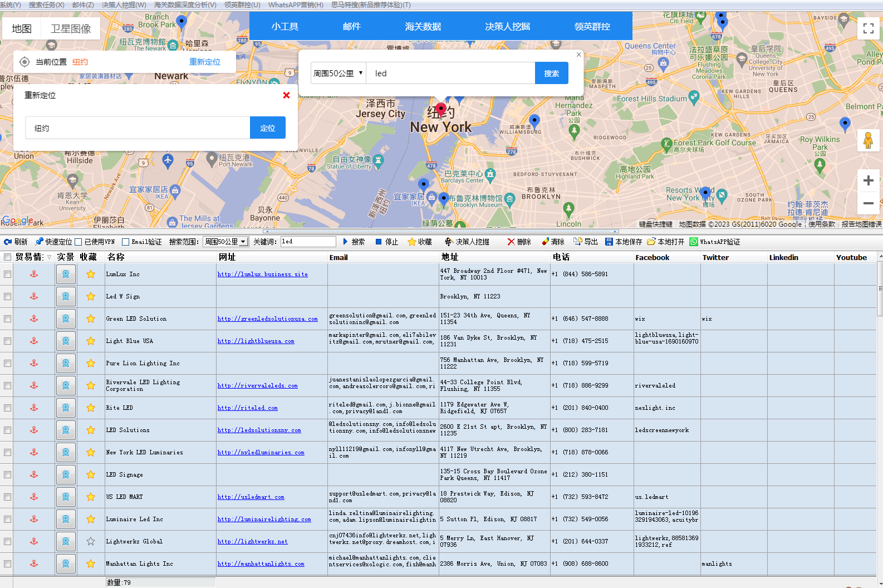Image resolution: width=883 pixels, height=588 pixels.
Task: Check the LED Solutions row checkbox
Action: click(x=7, y=430)
